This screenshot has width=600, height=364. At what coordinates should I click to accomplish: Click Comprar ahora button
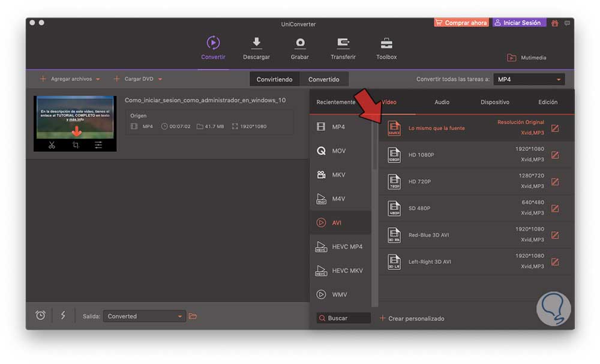click(x=461, y=23)
